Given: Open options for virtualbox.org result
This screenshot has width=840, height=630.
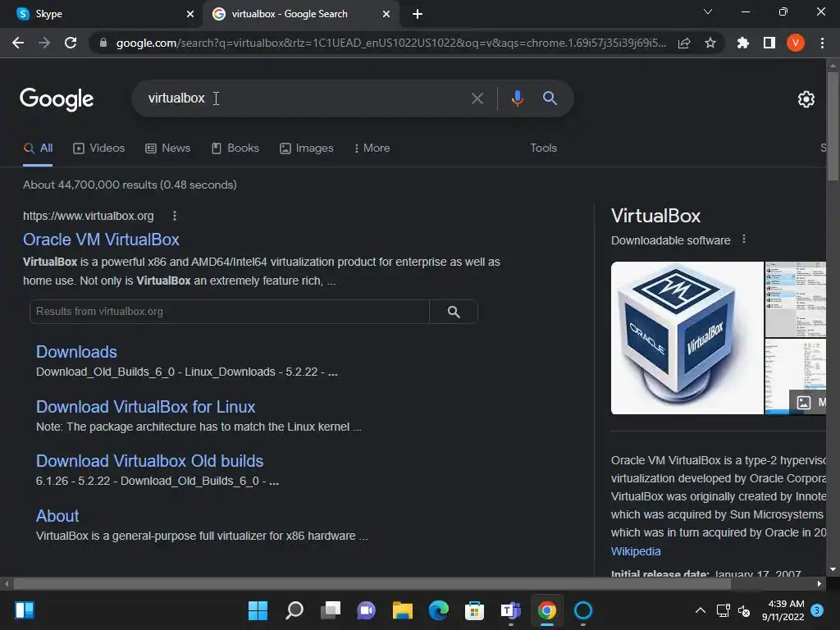Looking at the screenshot, I should [175, 216].
